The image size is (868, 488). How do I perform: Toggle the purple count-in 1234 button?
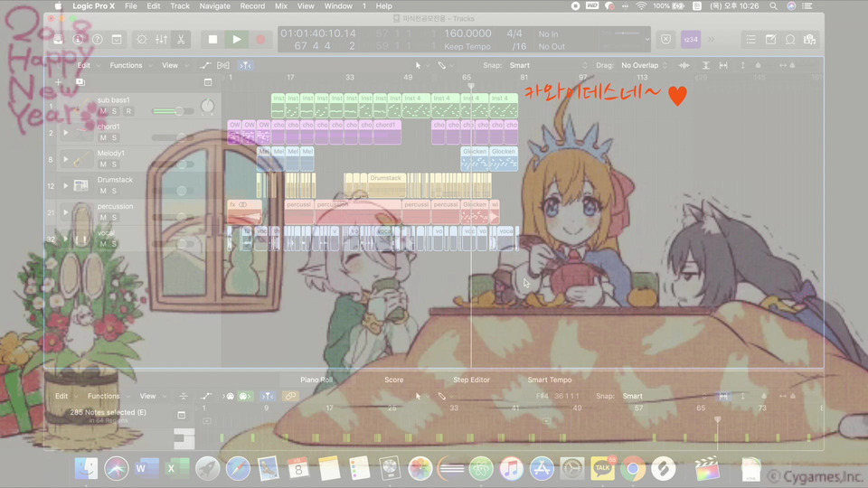690,39
